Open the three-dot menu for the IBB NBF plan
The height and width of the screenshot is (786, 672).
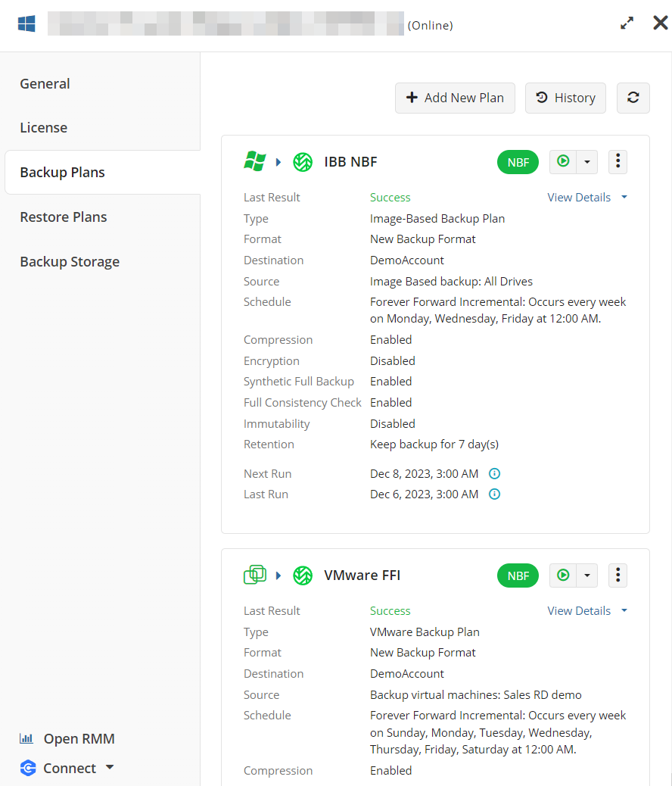point(618,161)
